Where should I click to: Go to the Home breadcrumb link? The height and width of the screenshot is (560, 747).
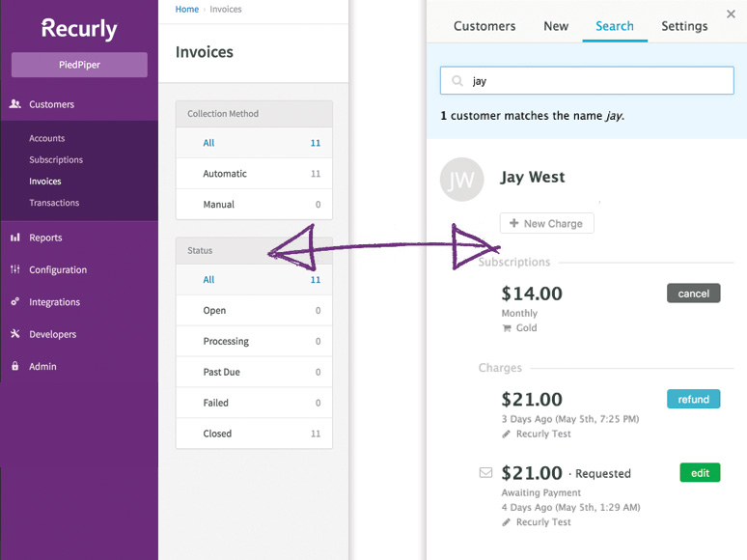click(x=187, y=9)
